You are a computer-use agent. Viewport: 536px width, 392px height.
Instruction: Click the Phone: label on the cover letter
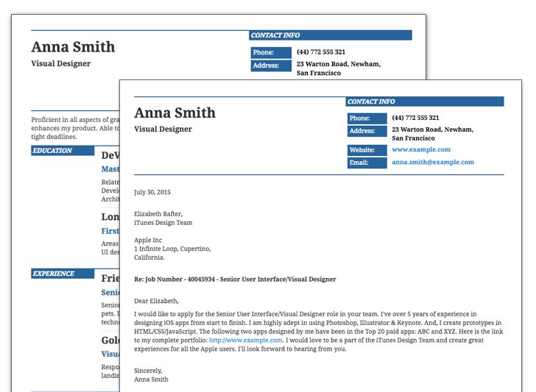point(367,118)
